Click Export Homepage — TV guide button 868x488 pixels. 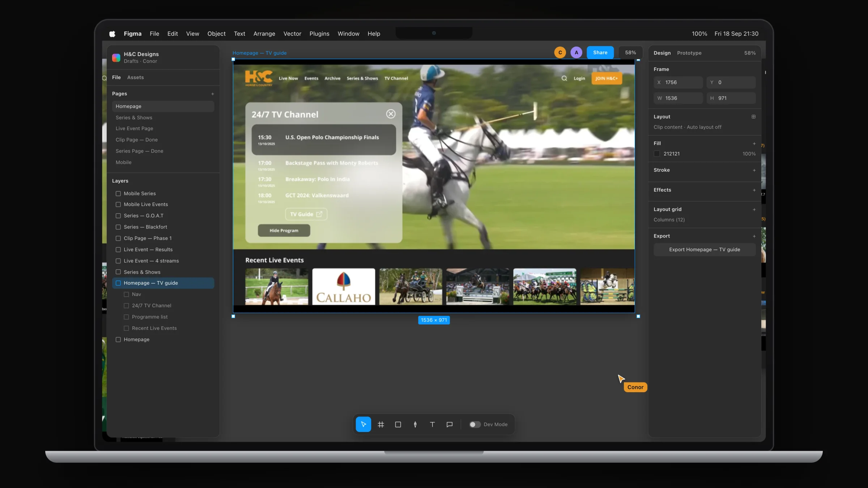704,249
